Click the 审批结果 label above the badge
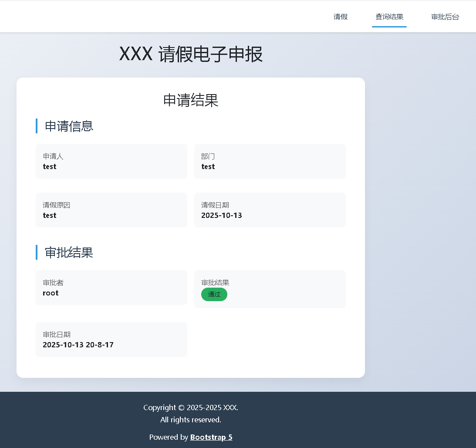This screenshot has width=476, height=448. click(215, 282)
